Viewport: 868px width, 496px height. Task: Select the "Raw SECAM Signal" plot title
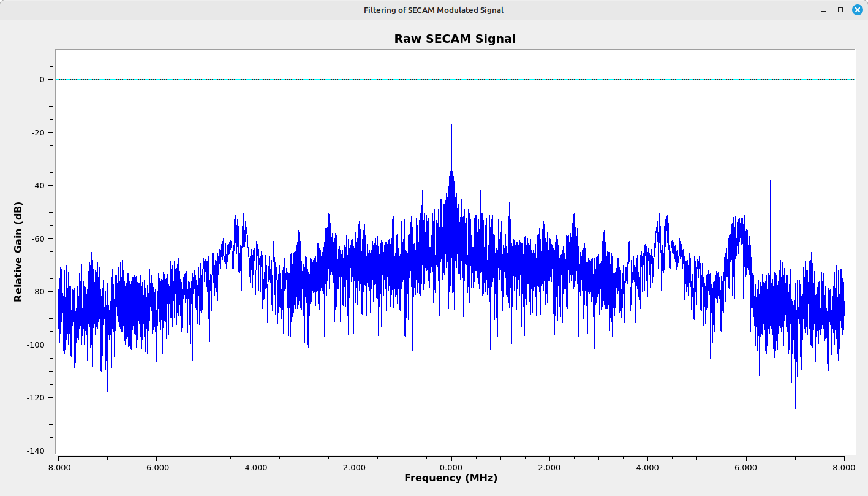[455, 39]
